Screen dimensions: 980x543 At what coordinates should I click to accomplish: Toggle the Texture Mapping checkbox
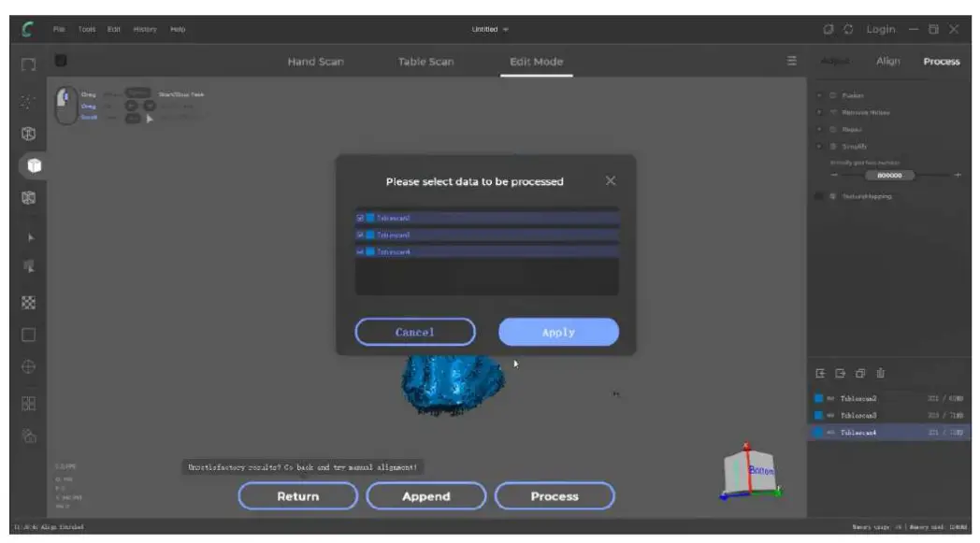click(819, 196)
